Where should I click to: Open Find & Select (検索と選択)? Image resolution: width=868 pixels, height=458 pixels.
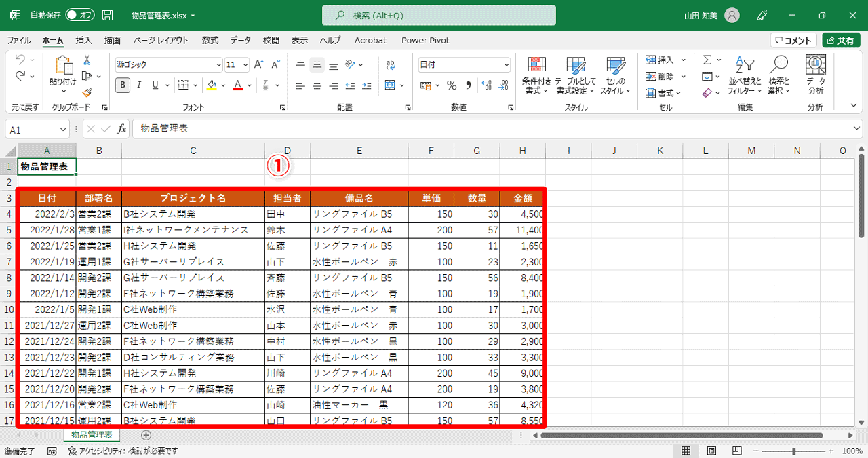[x=779, y=75]
